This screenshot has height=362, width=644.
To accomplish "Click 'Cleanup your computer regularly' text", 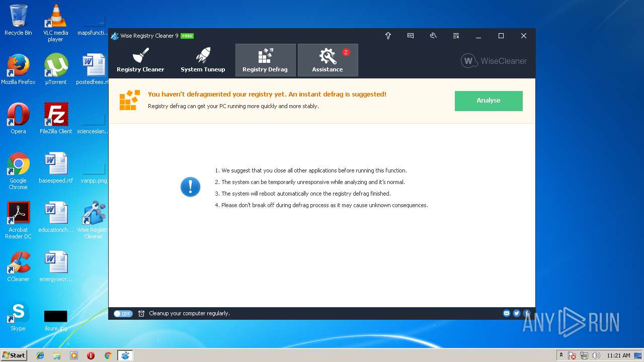I will coord(189,314).
